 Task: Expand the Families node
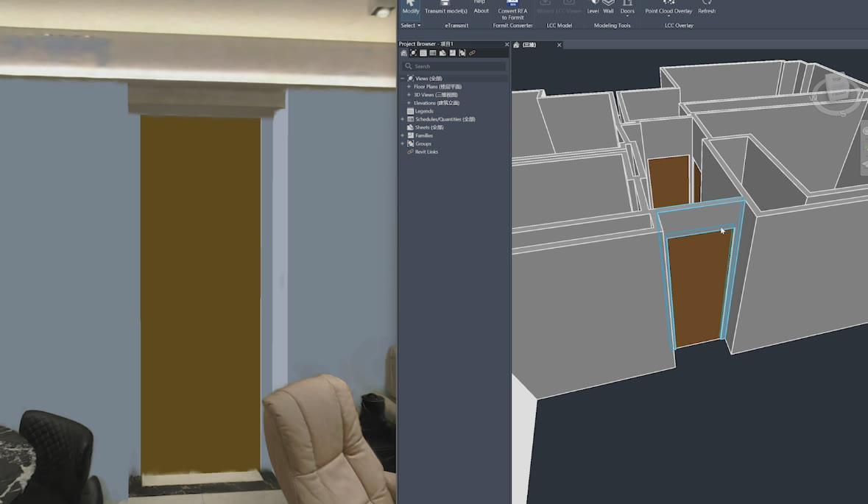403,135
